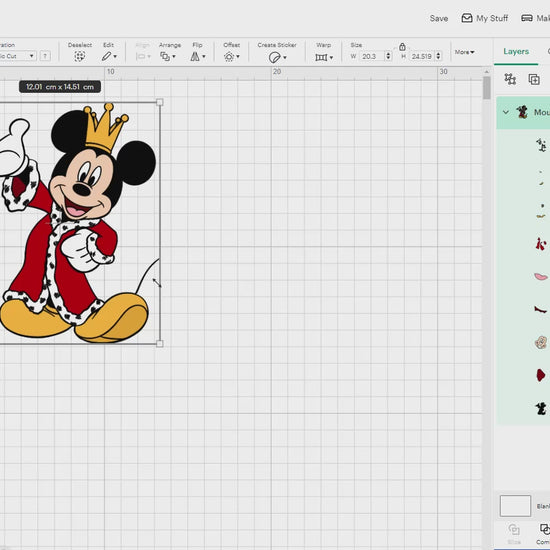This screenshot has height=550, width=550.
Task: Click the top-right resize handle of image
Action: click(160, 102)
